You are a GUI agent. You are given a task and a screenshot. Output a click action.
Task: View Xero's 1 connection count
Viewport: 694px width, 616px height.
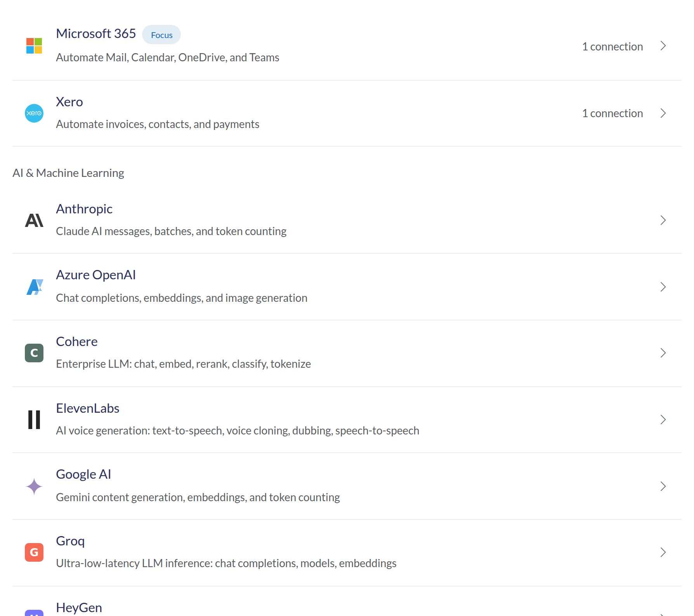coord(612,113)
